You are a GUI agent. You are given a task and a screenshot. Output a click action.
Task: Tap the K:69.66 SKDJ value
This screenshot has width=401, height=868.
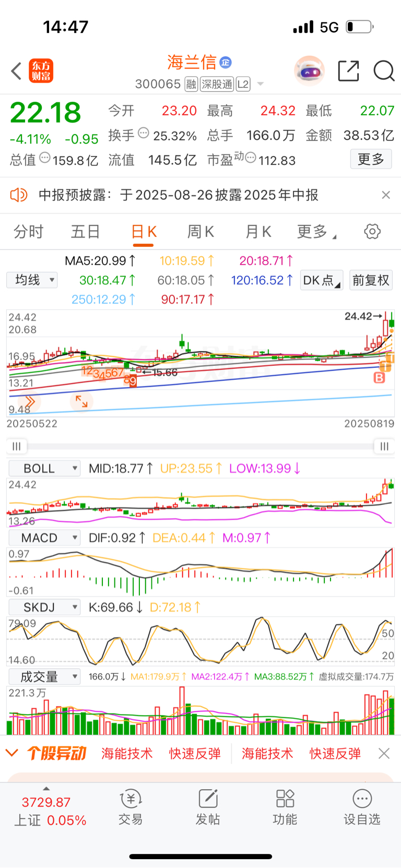coord(115,607)
